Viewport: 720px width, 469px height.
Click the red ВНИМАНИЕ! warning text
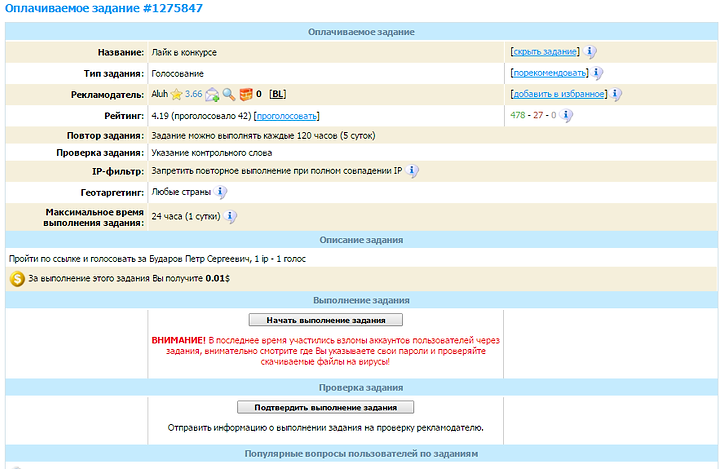(x=326, y=351)
